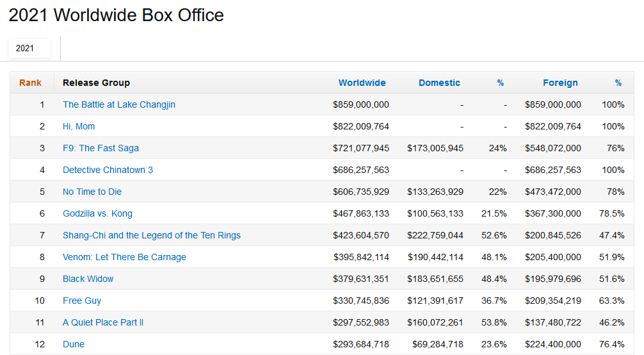Open F9: The Fast Saga page
Image resolution: width=644 pixels, height=355 pixels.
(x=101, y=148)
